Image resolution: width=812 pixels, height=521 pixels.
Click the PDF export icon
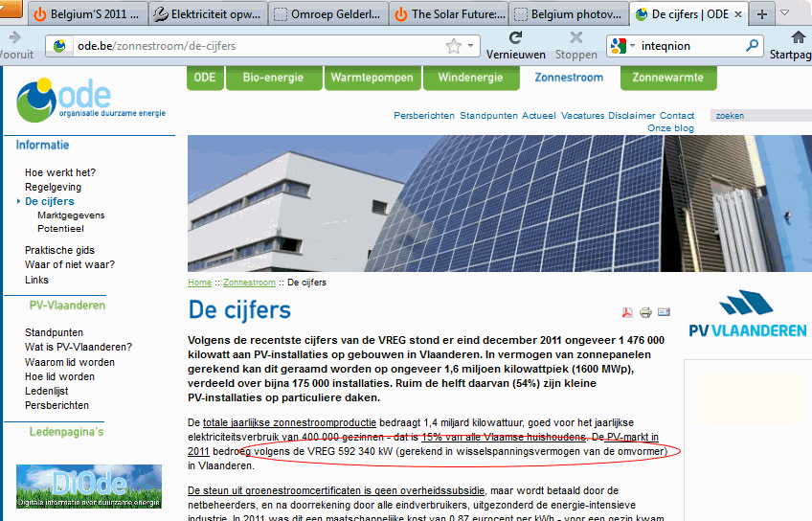[628, 312]
